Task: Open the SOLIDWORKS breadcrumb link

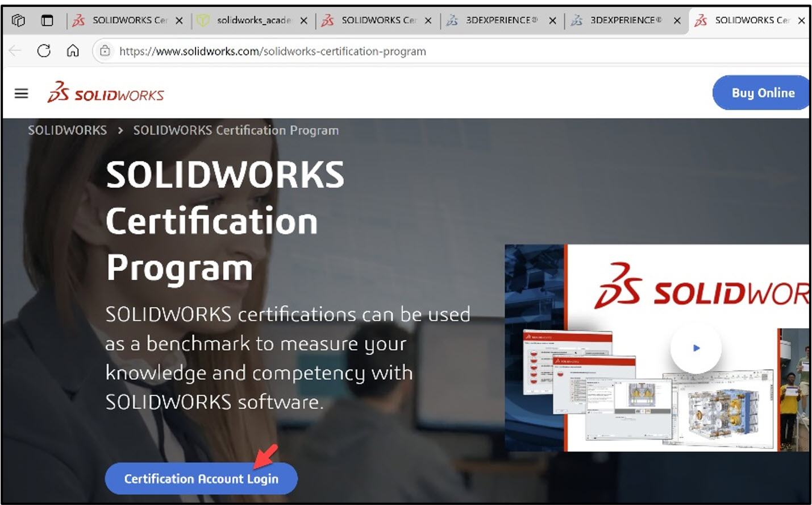Action: 68,130
